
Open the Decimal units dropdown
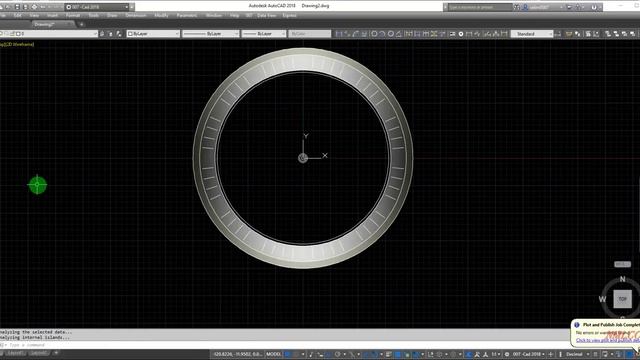pyautogui.click(x=577, y=354)
